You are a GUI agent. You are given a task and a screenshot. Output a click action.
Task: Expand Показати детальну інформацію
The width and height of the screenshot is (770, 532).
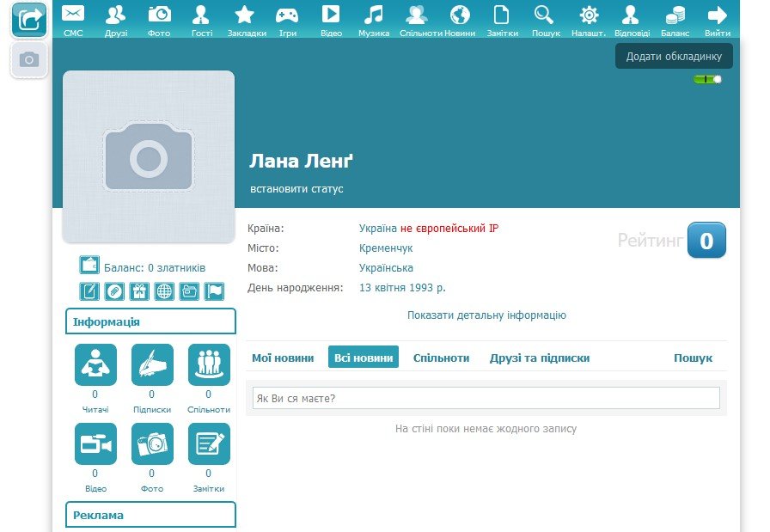click(486, 315)
